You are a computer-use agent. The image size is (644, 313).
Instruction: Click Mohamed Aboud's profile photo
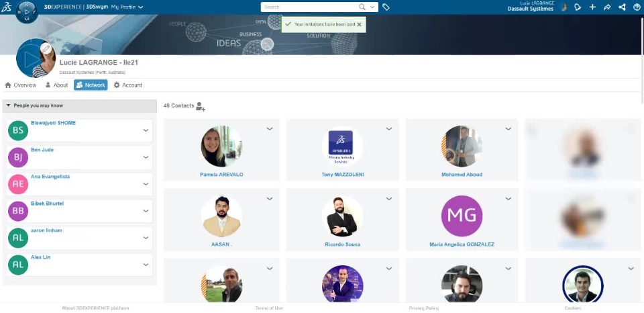pos(462,146)
